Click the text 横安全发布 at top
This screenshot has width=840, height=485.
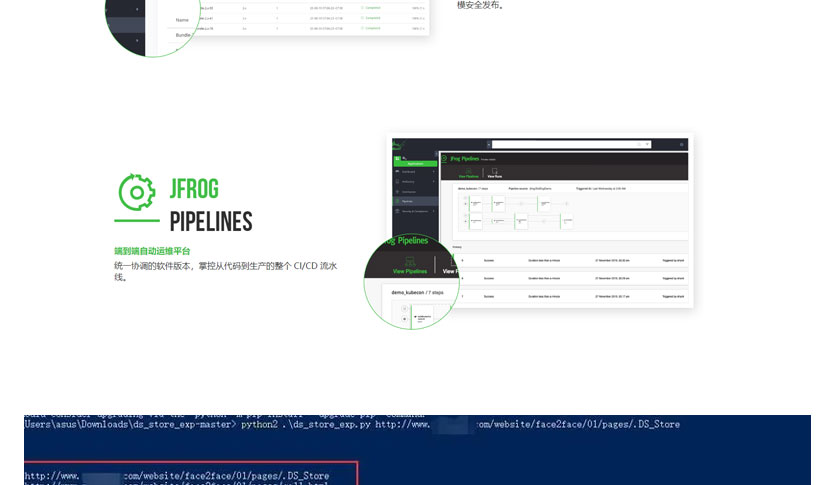tap(480, 5)
